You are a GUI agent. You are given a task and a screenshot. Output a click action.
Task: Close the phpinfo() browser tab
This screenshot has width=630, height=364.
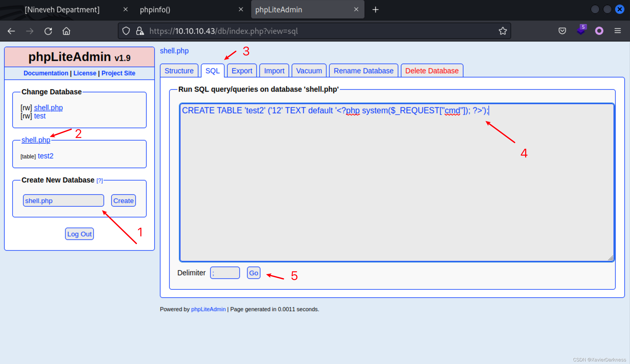pos(241,9)
